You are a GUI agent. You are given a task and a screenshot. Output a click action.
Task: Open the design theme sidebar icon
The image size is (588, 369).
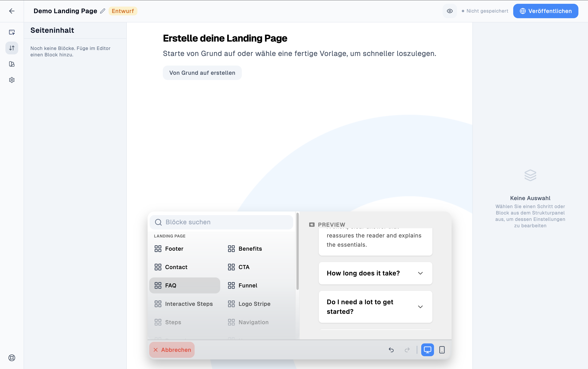click(x=12, y=64)
